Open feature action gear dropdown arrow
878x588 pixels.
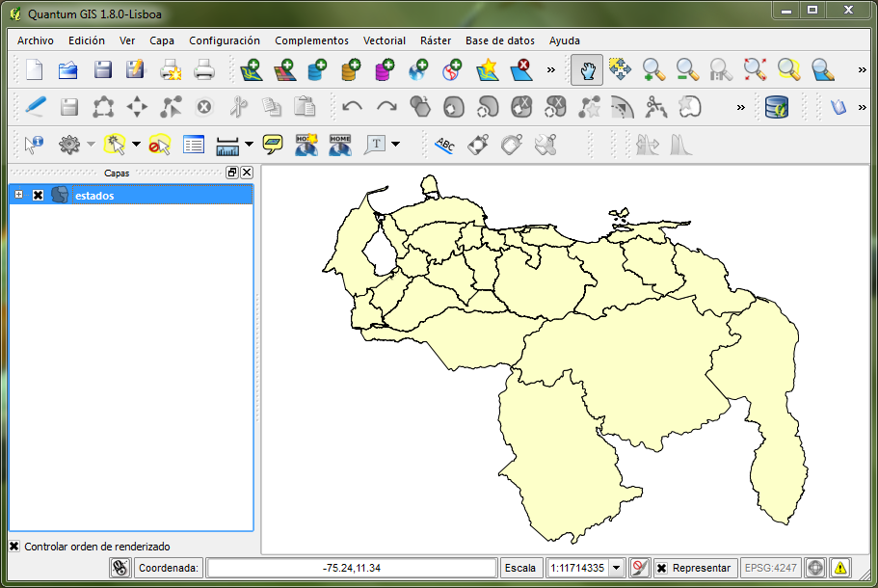tap(91, 145)
